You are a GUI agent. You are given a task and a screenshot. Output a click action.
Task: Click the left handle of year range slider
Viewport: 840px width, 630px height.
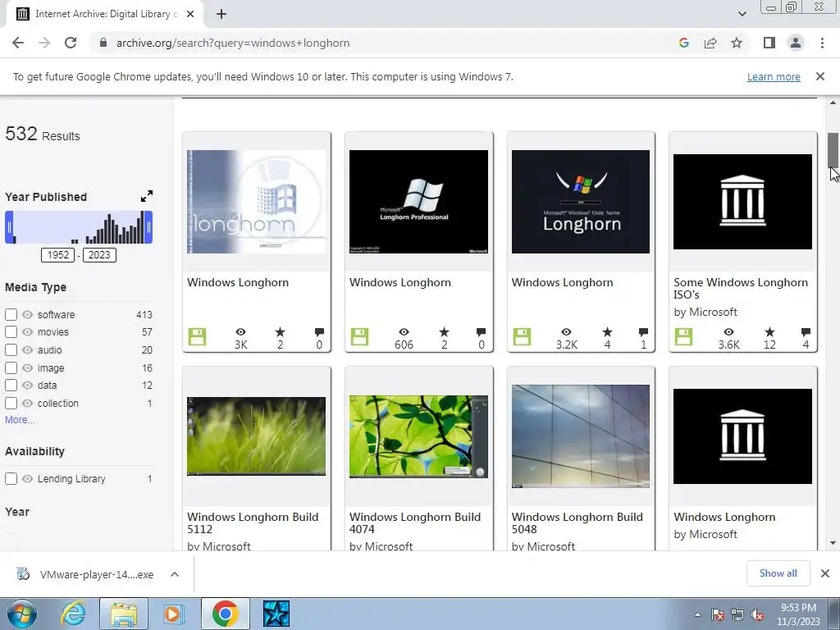pos(9,227)
